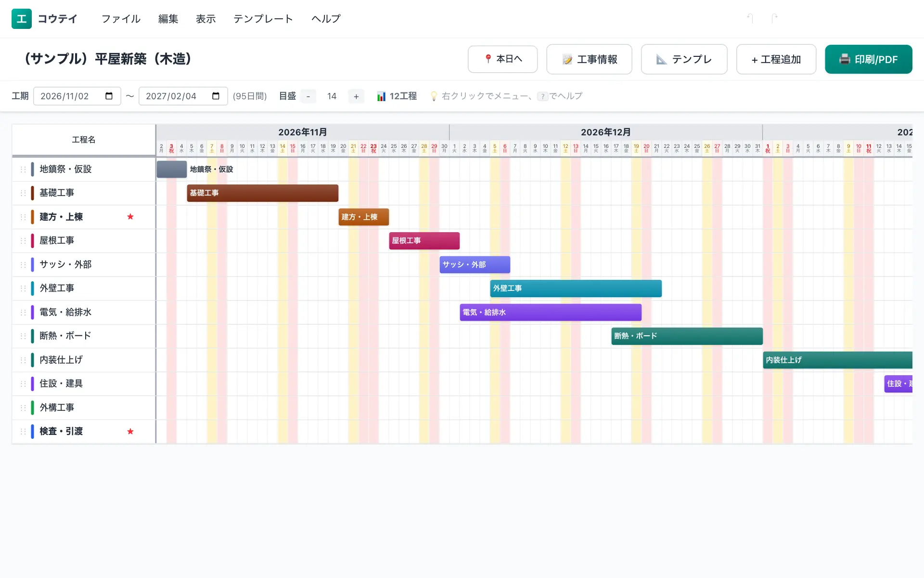
Task: Open calendar picker for end date 2027/02/04
Action: (216, 96)
